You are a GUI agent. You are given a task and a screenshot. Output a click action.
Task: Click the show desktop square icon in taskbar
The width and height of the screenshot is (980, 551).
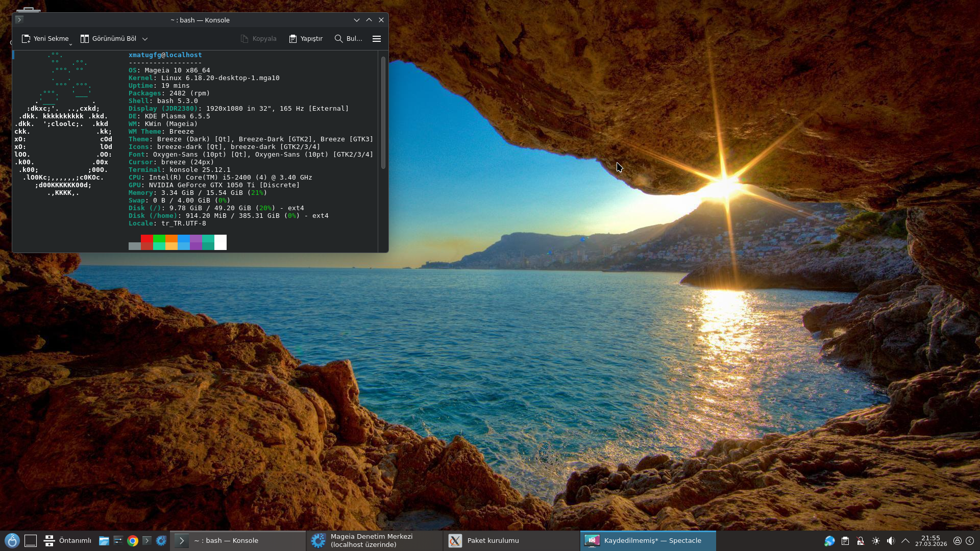(31, 541)
